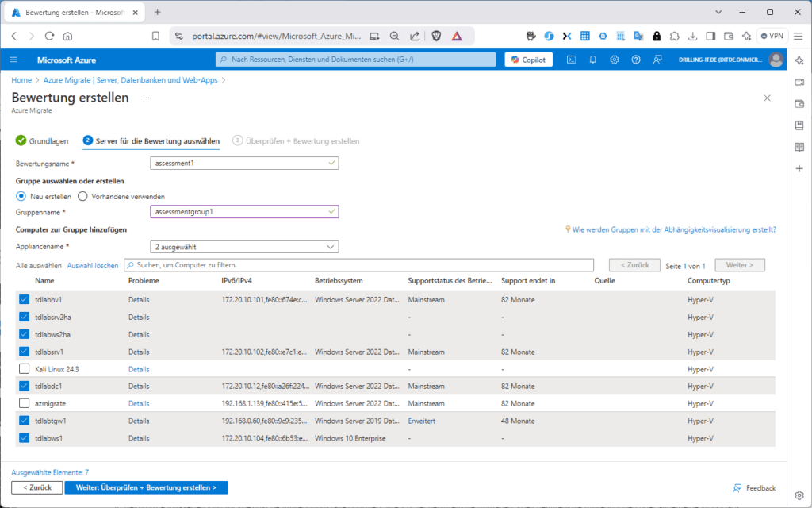Viewport: 812px width, 508px height.
Task: Open the Abhängigkeitsvisualisierung help link
Action: 674,229
